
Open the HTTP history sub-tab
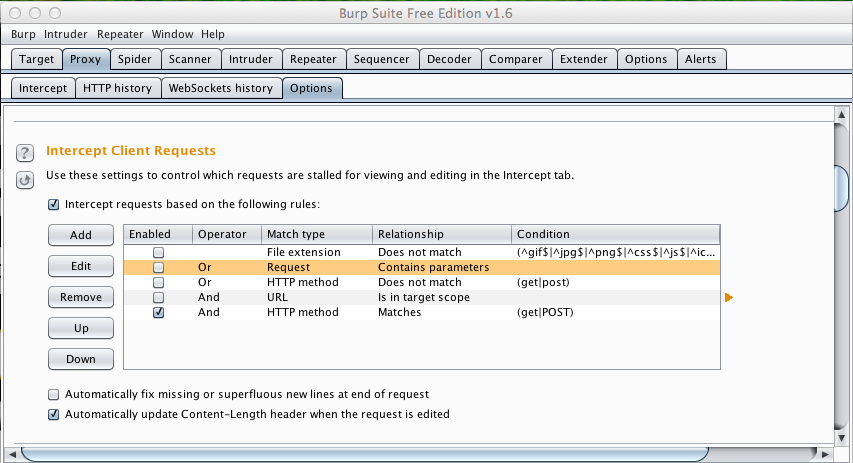[x=117, y=88]
